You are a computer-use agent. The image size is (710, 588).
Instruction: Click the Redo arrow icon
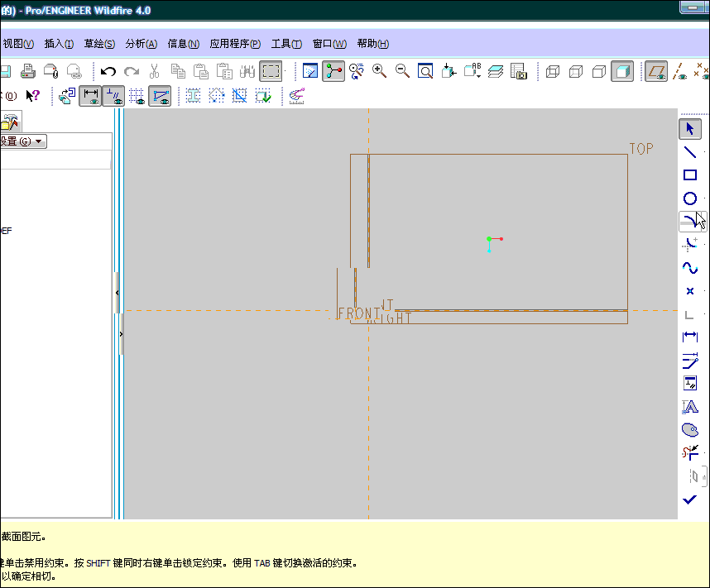coord(132,71)
